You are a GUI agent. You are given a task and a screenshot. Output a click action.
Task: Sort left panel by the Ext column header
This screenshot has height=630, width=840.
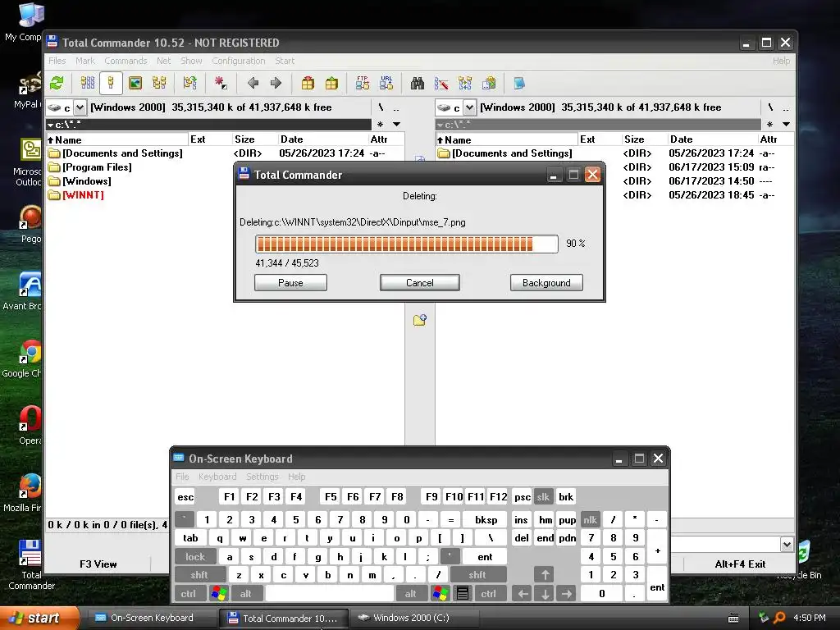(x=210, y=139)
